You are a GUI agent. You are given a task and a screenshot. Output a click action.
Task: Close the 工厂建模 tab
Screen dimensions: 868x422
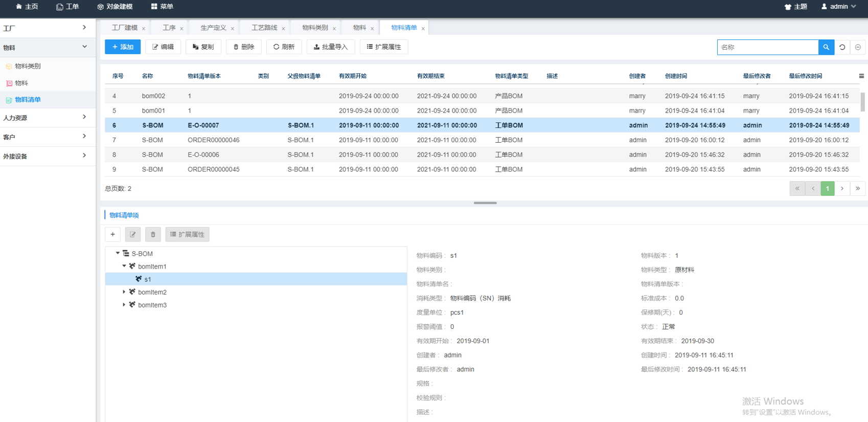coord(144,29)
